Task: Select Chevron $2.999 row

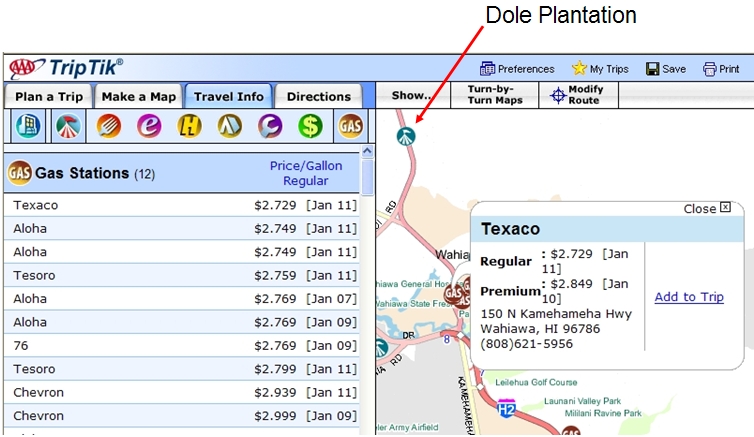Action: click(182, 416)
